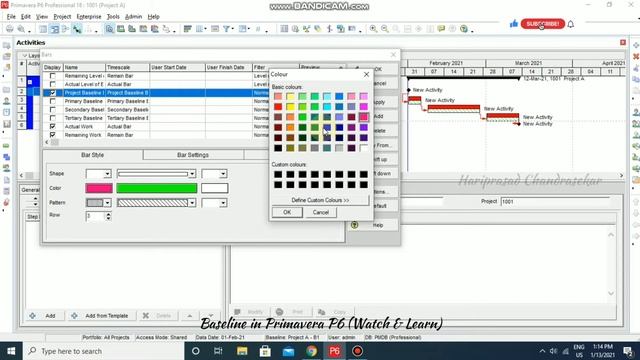640x360 pixels.
Task: Click the Zoom Out magnifier icon
Action: click(385, 29)
